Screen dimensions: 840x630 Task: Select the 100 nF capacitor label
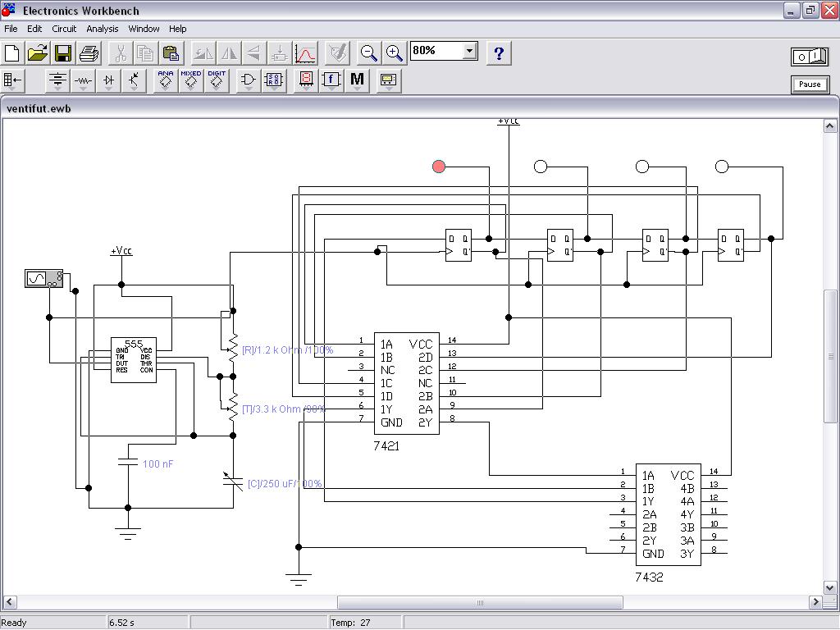(157, 464)
